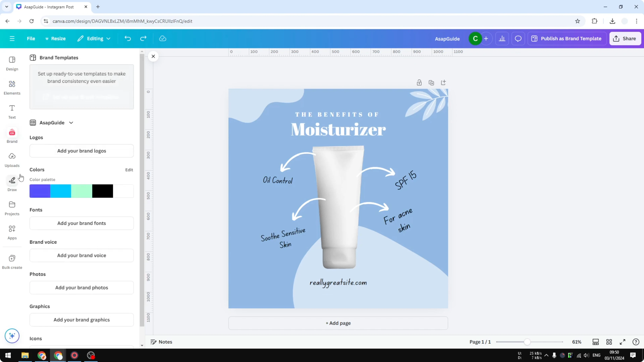Open the browser tab search dropdown

coord(6,7)
